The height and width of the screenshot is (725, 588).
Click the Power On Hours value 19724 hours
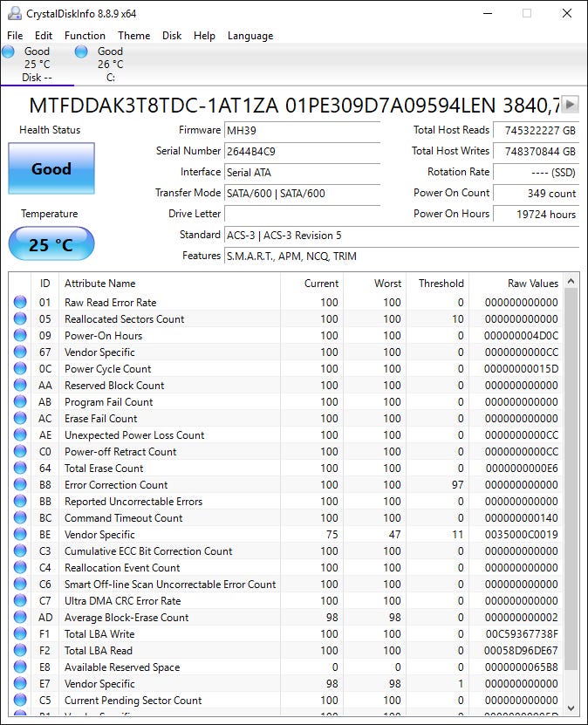(x=537, y=214)
